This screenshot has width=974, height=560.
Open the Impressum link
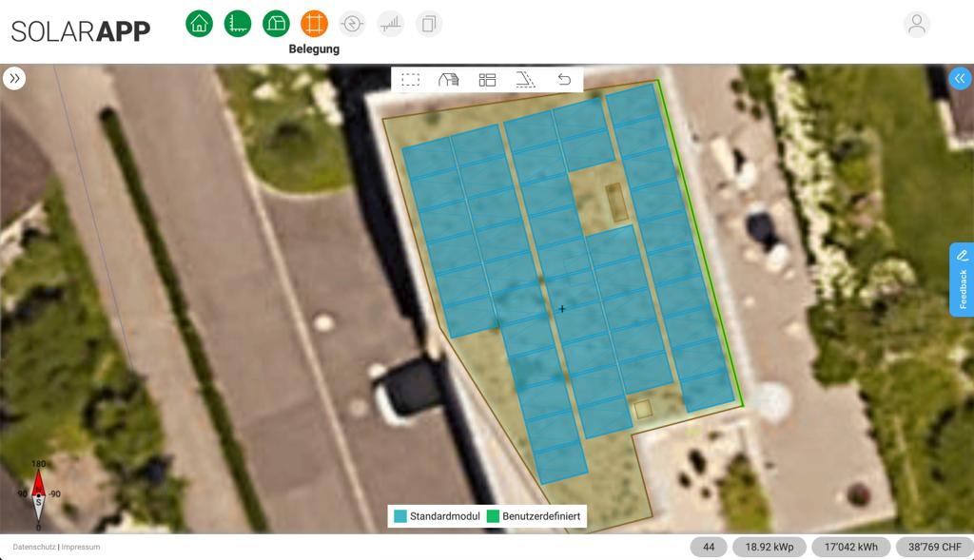point(81,547)
